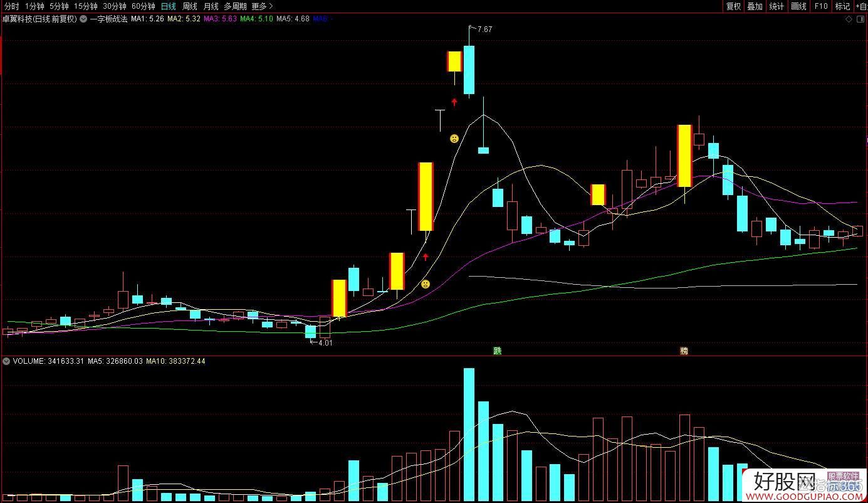This screenshot has height=503, width=868.
Task: Click the 卓翼科技(日线.前复权) stock title
Action: tap(39, 19)
